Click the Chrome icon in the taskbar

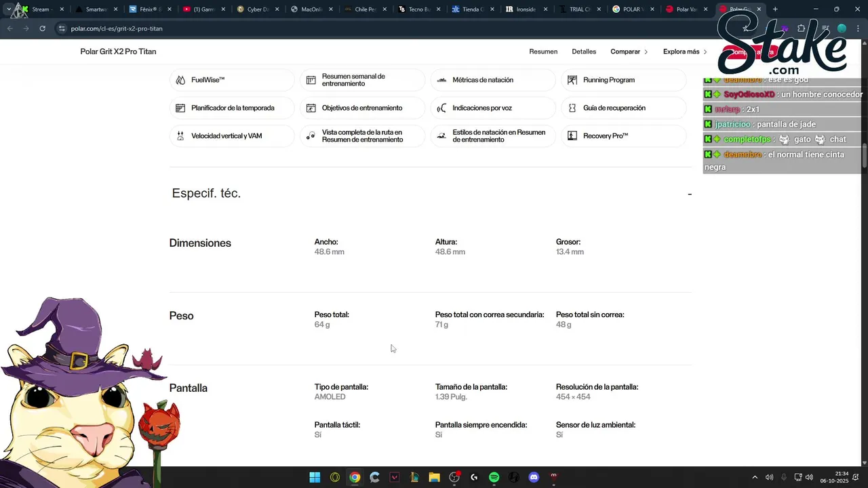tap(355, 477)
